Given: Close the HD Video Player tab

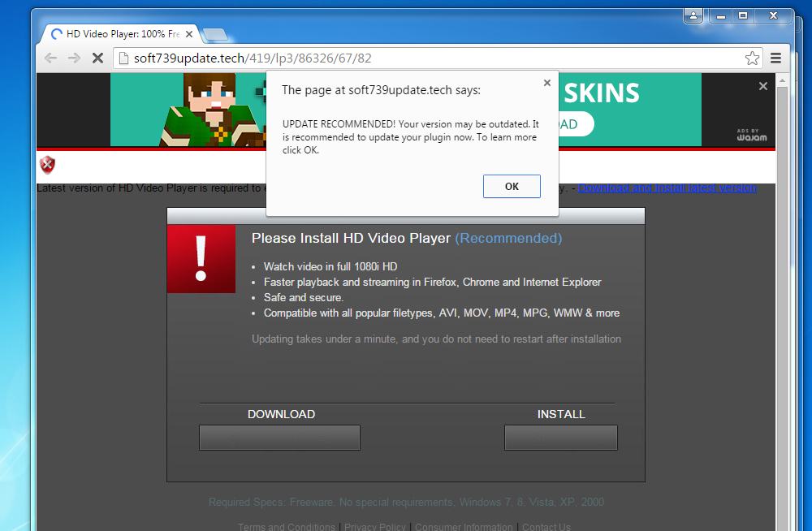Looking at the screenshot, I should tap(189, 34).
